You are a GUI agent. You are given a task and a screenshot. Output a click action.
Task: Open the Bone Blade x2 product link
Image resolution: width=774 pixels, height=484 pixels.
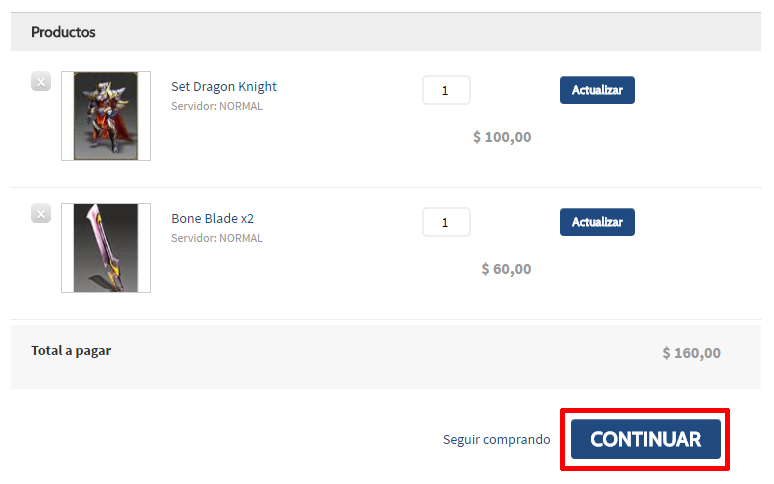point(212,219)
